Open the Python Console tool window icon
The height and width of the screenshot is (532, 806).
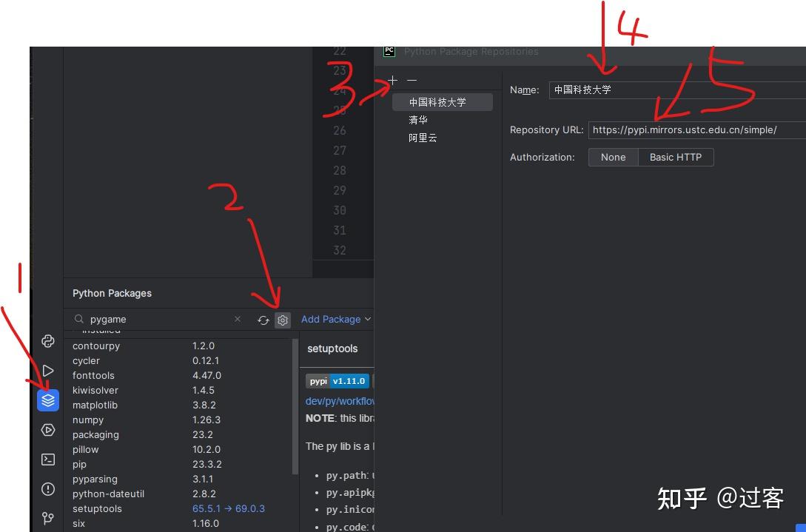pos(48,341)
